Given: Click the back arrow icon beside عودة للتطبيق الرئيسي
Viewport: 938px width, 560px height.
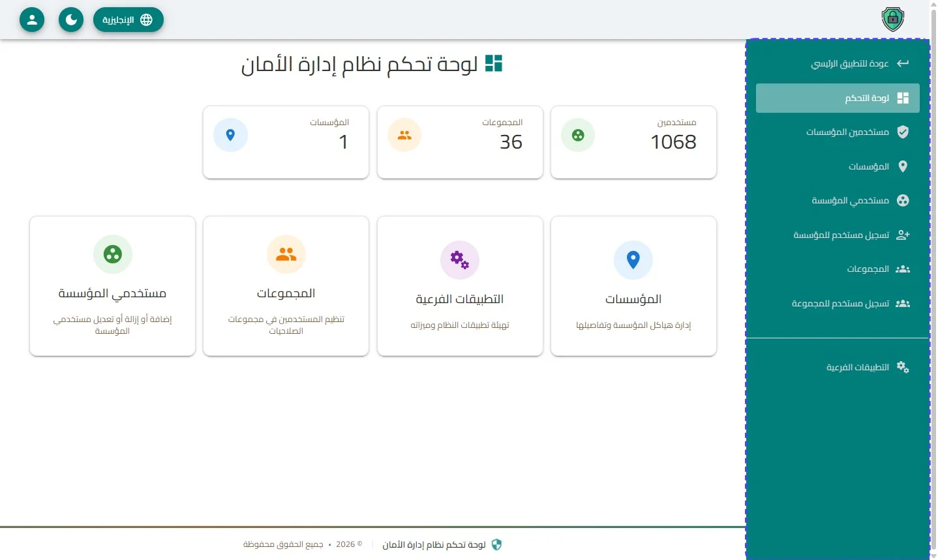Looking at the screenshot, I should 903,63.
